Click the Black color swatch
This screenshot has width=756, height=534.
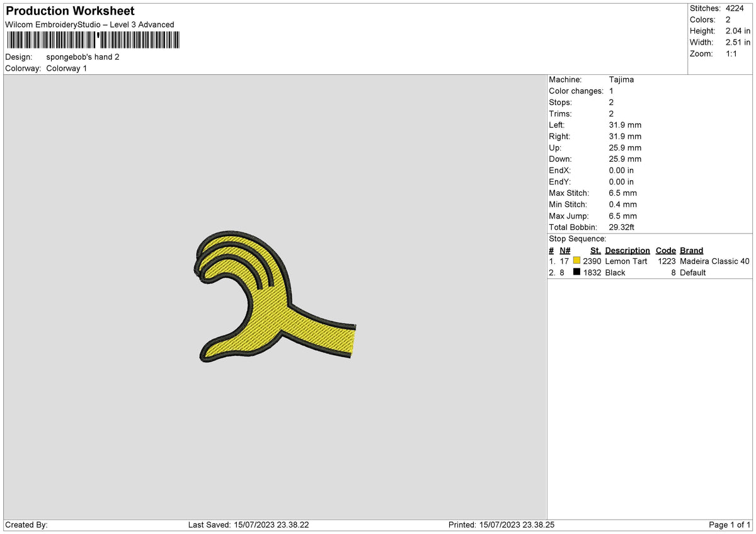pyautogui.click(x=577, y=272)
